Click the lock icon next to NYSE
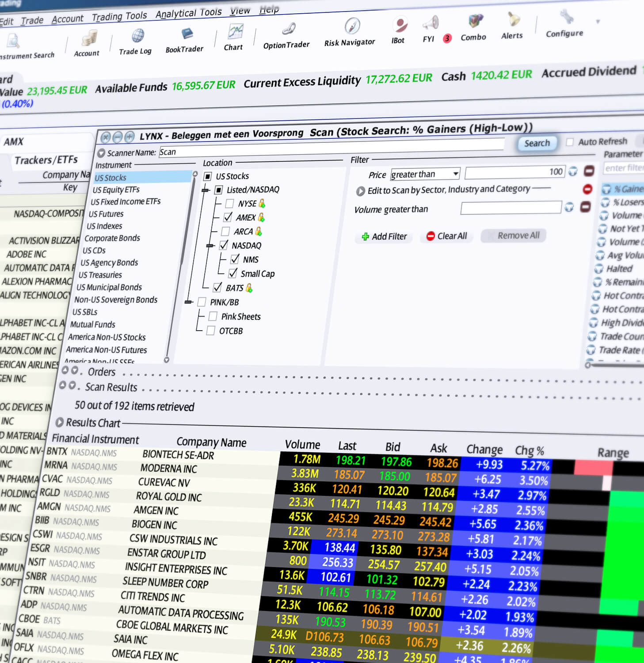Viewport: 644px width, 663px height. [x=262, y=203]
